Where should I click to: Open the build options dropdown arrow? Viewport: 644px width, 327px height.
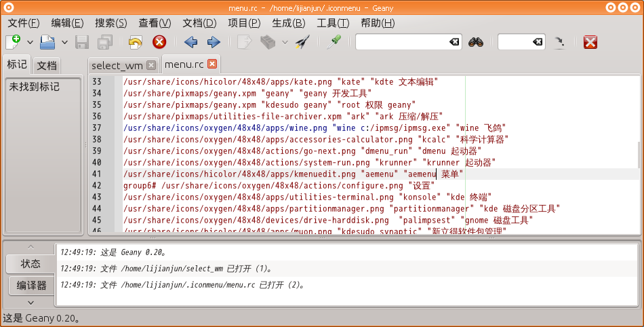tap(285, 42)
